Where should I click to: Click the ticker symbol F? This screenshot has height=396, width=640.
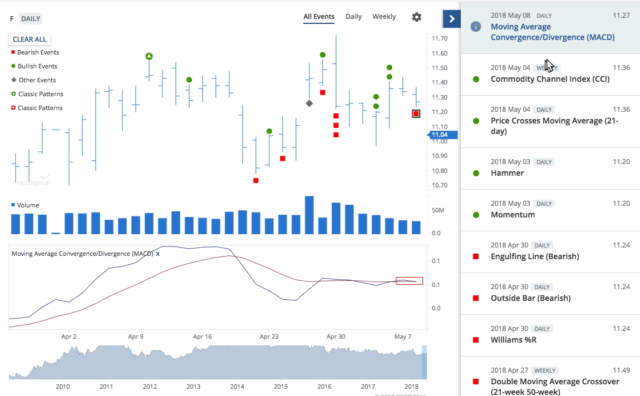[x=12, y=19]
